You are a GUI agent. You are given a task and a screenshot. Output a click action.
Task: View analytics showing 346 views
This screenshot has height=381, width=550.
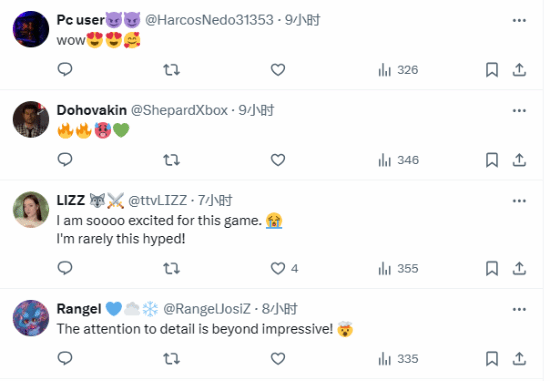398,160
